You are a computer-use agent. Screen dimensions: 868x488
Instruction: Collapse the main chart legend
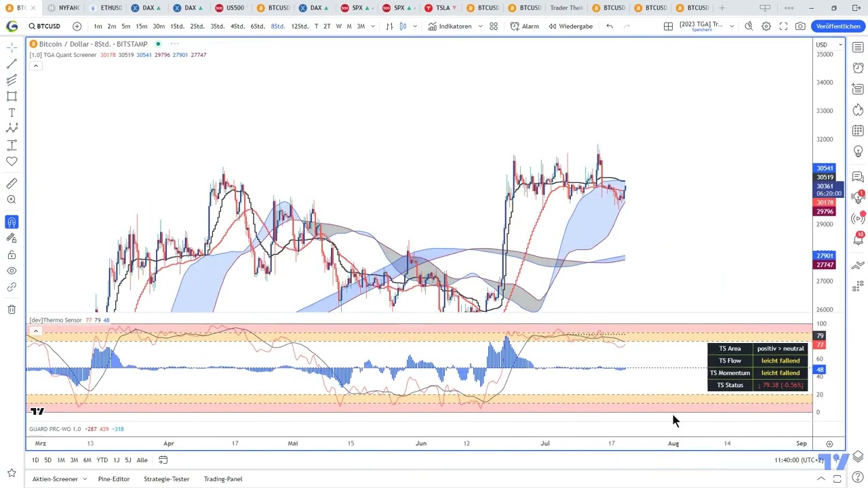(x=35, y=66)
